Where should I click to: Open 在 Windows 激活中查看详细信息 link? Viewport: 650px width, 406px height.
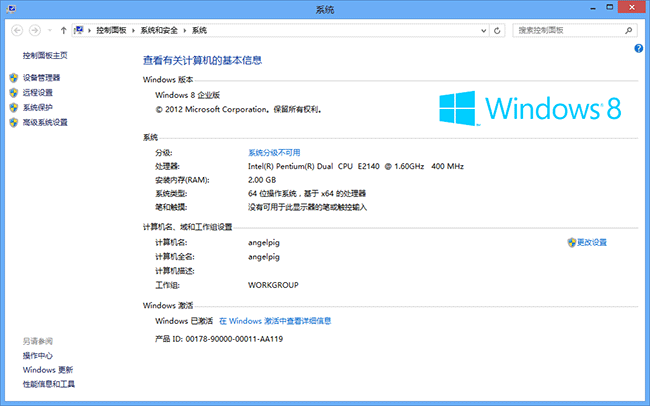click(275, 321)
